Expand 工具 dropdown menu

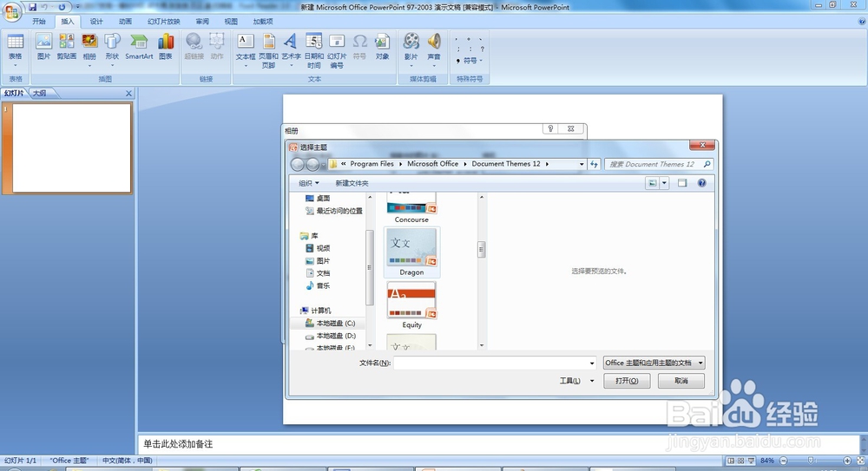pyautogui.click(x=592, y=381)
